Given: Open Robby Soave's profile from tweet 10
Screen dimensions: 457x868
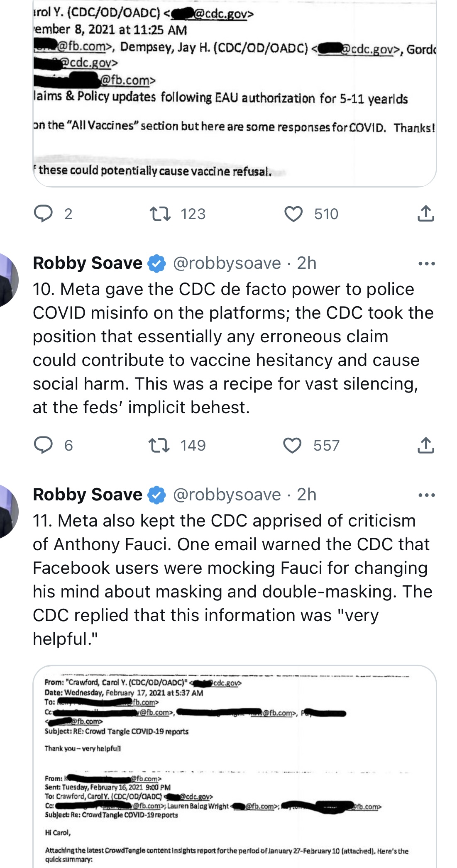Looking at the screenshot, I should (x=88, y=263).
